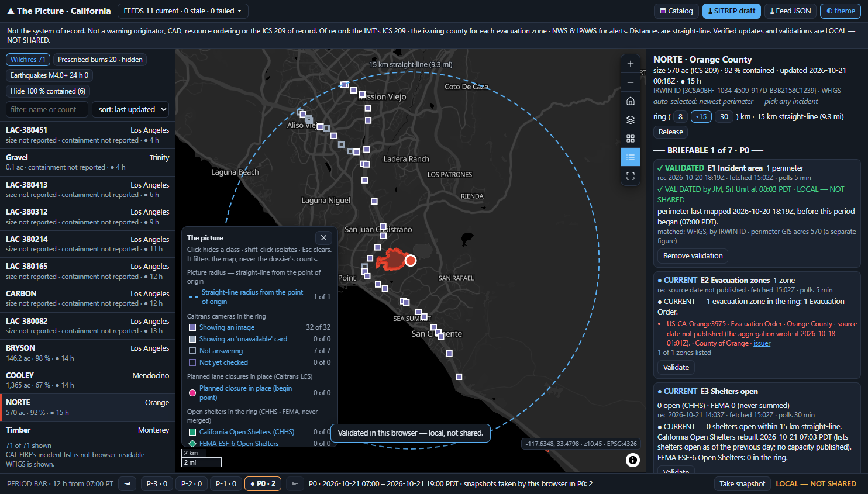Focus the filter name or count field
The height and width of the screenshot is (494, 868).
tap(47, 109)
